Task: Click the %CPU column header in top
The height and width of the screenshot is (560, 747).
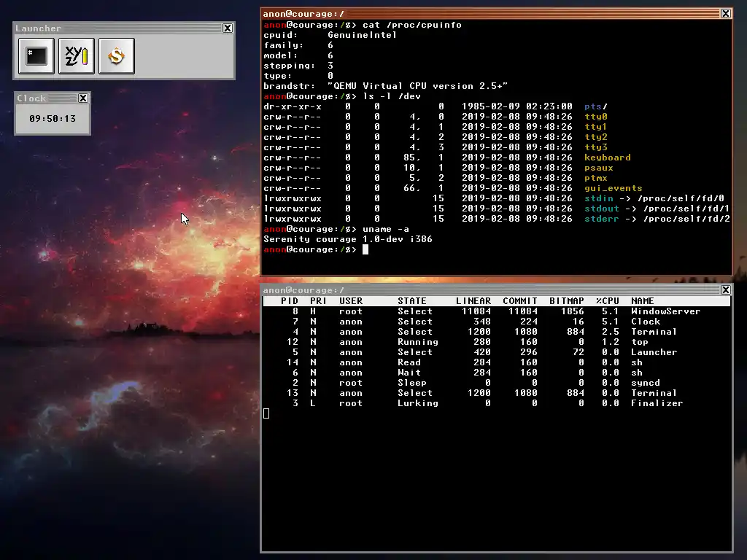Action: click(x=608, y=301)
